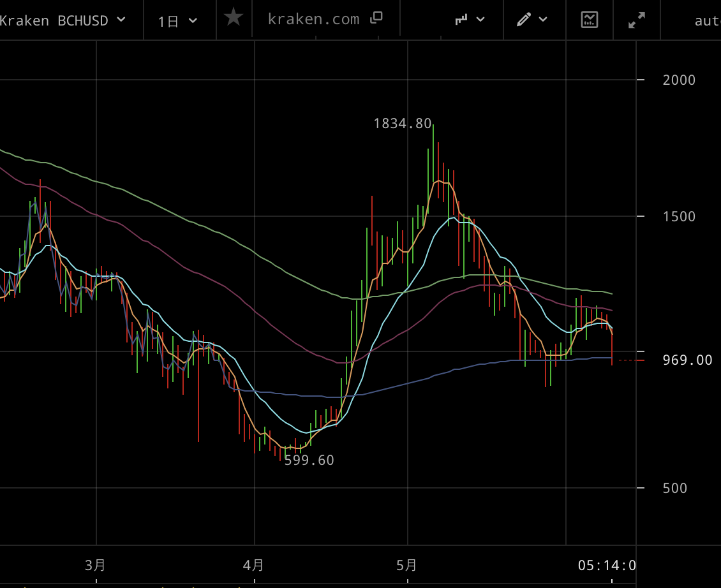Click the 599.60 low price label
Image resolution: width=721 pixels, height=588 pixels.
[x=309, y=460]
